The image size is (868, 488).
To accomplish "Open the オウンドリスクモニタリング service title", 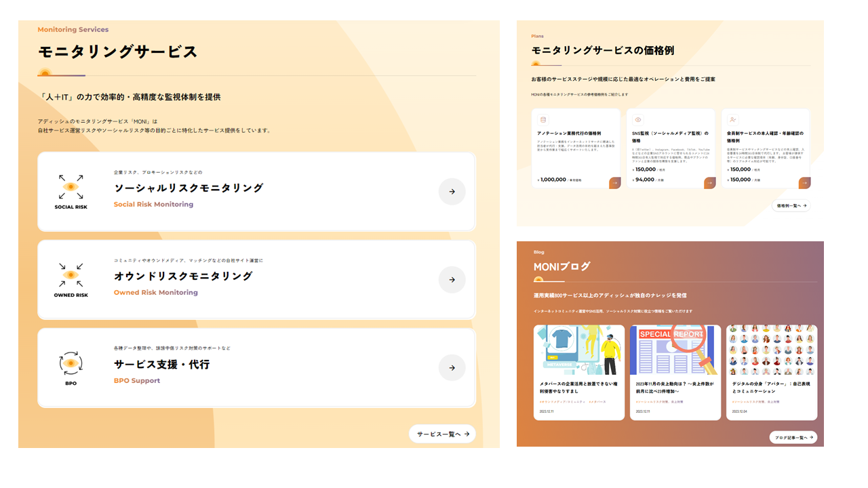I will [x=183, y=276].
